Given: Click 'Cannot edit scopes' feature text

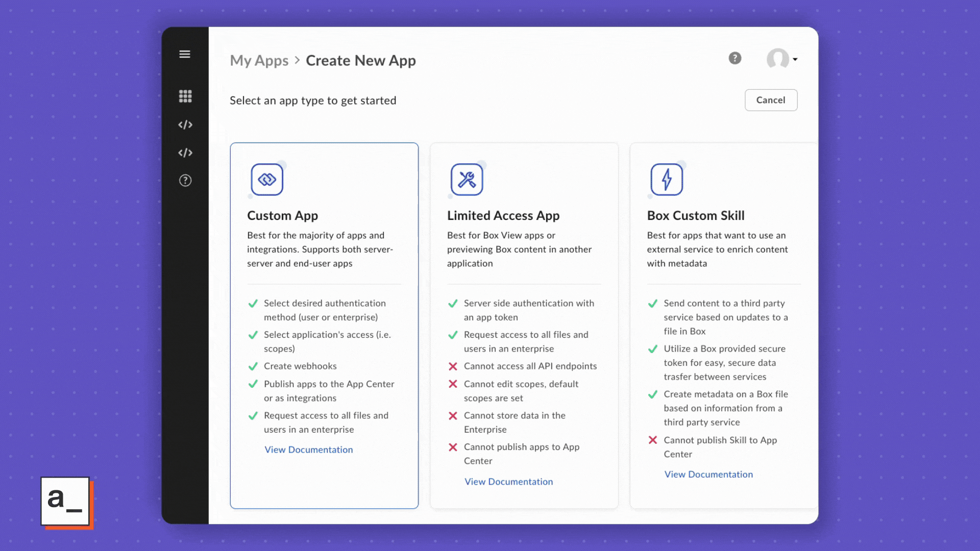Looking at the screenshot, I should click(521, 391).
